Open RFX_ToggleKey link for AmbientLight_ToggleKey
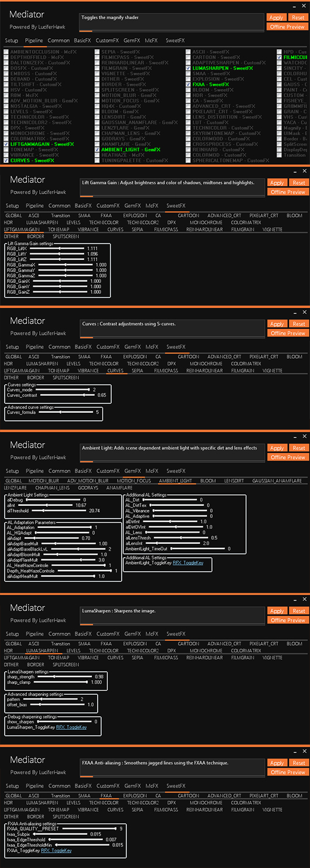310x868 pixels. click(188, 562)
